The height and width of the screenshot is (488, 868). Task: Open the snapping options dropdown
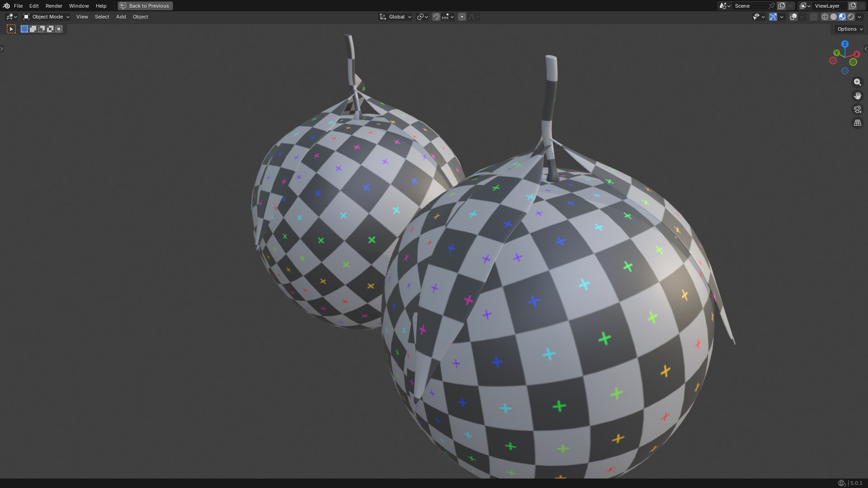click(x=448, y=17)
